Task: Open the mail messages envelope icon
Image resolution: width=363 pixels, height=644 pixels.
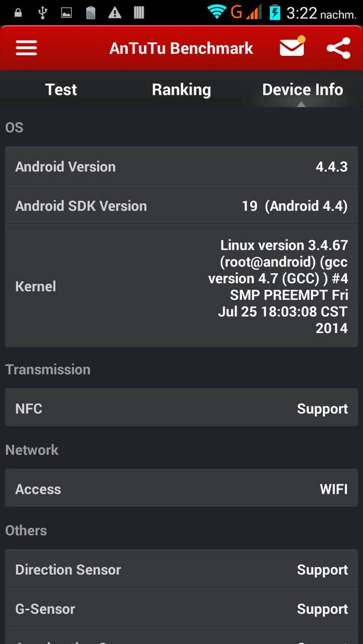Action: 293,47
